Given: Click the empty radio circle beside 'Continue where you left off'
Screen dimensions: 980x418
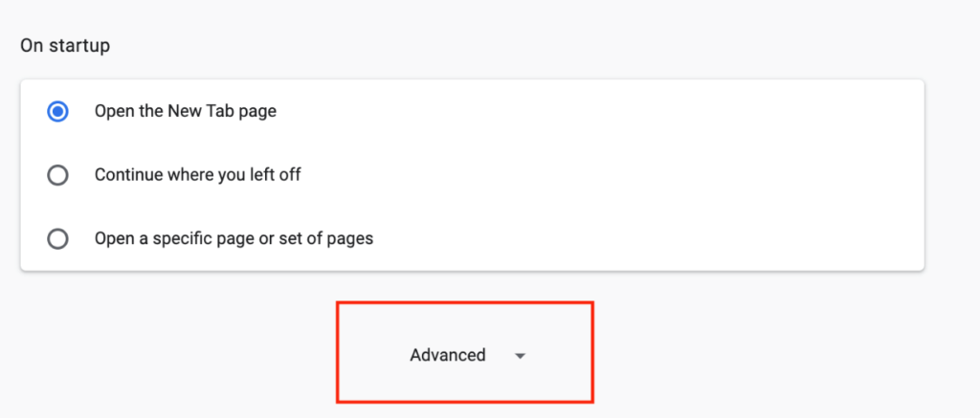Looking at the screenshot, I should 57,175.
